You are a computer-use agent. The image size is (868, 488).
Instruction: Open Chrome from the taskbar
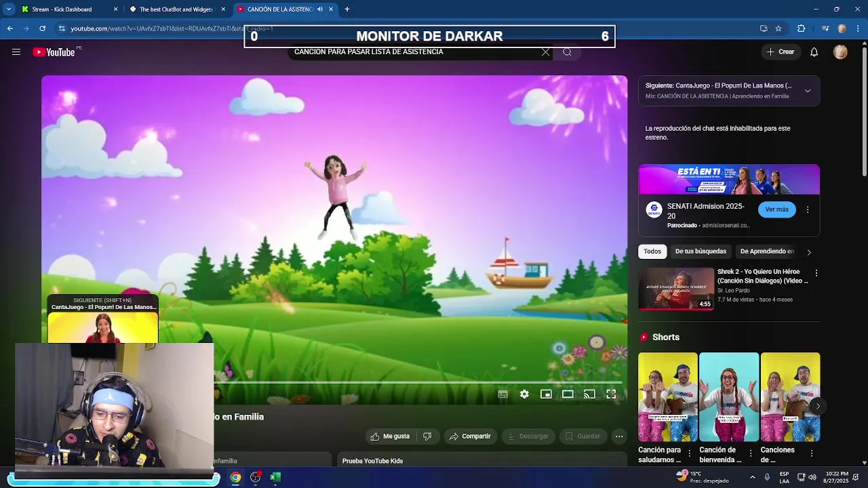click(235, 477)
